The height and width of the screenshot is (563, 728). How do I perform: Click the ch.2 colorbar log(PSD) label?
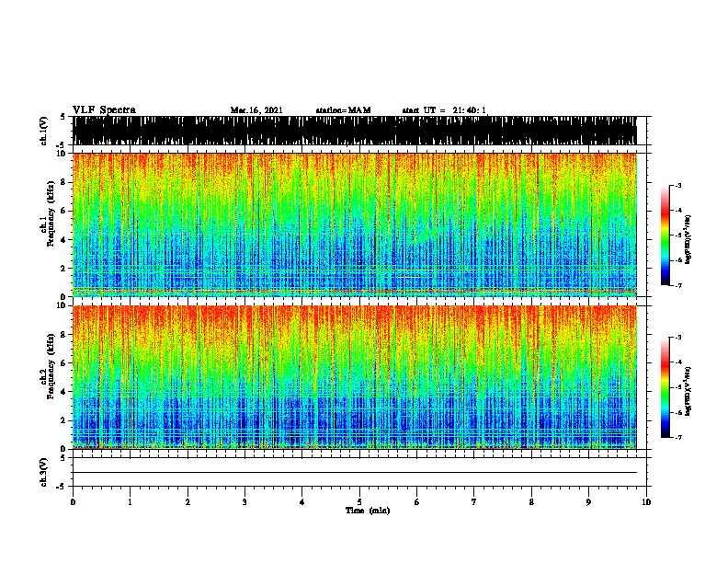(688, 391)
